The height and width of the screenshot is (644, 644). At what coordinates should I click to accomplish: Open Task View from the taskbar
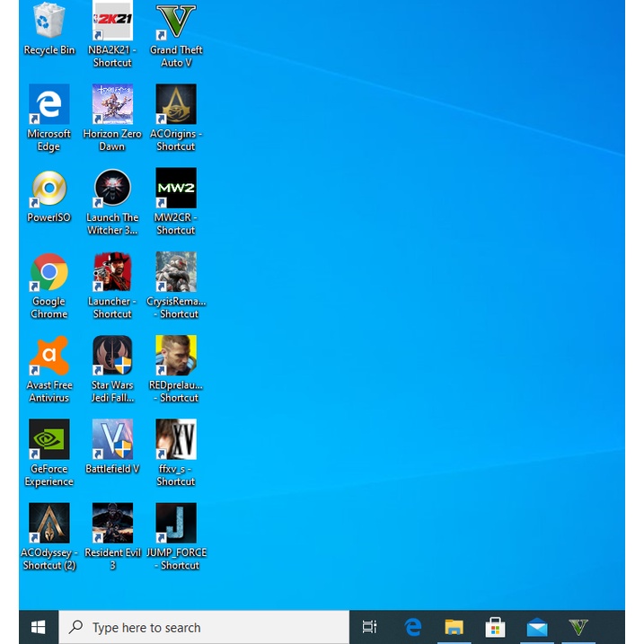click(x=369, y=627)
